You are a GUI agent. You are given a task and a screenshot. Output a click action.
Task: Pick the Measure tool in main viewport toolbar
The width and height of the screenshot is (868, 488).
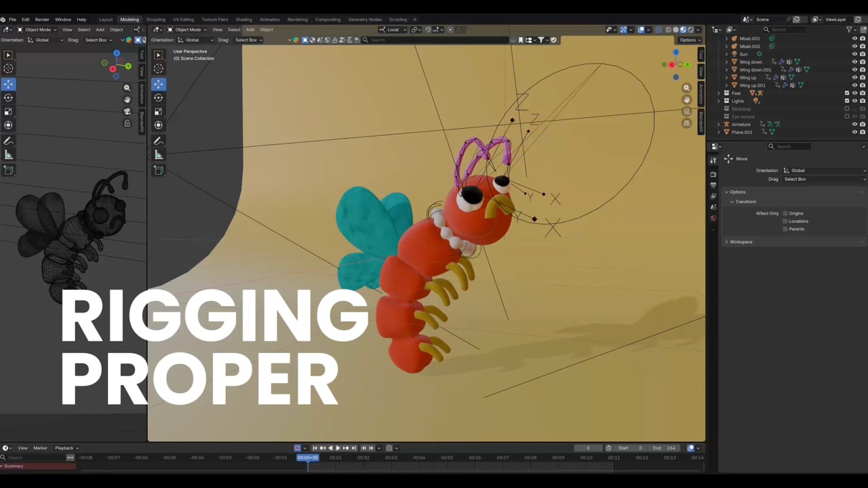point(158,155)
